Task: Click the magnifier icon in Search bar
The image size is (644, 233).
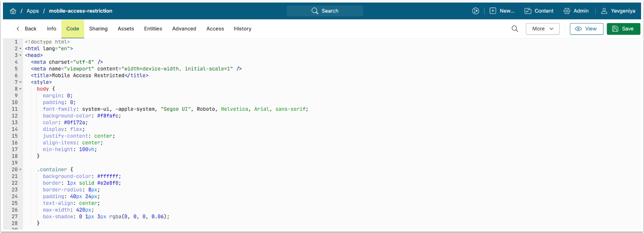Action: (315, 11)
